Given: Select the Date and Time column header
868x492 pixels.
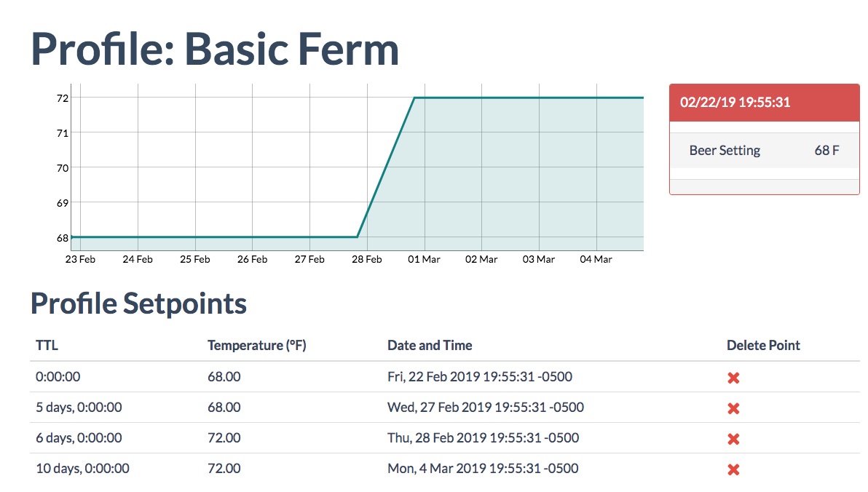Looking at the screenshot, I should [x=430, y=345].
